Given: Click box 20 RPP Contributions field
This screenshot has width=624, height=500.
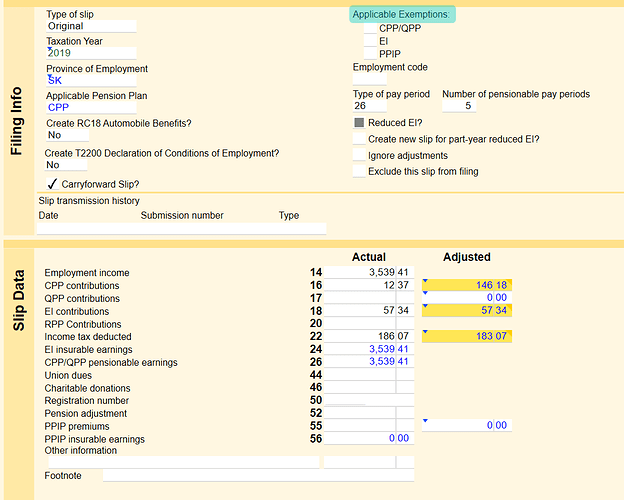Looking at the screenshot, I should (x=369, y=323).
